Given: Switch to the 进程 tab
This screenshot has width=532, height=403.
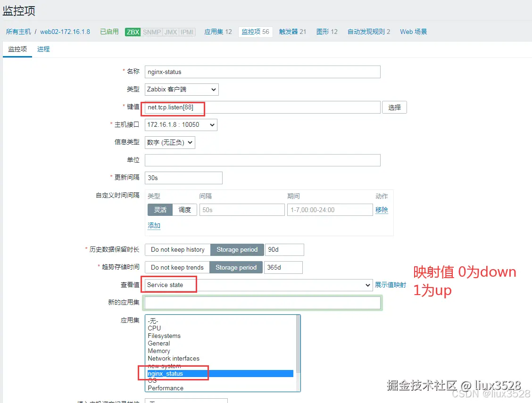Looking at the screenshot, I should 43,49.
